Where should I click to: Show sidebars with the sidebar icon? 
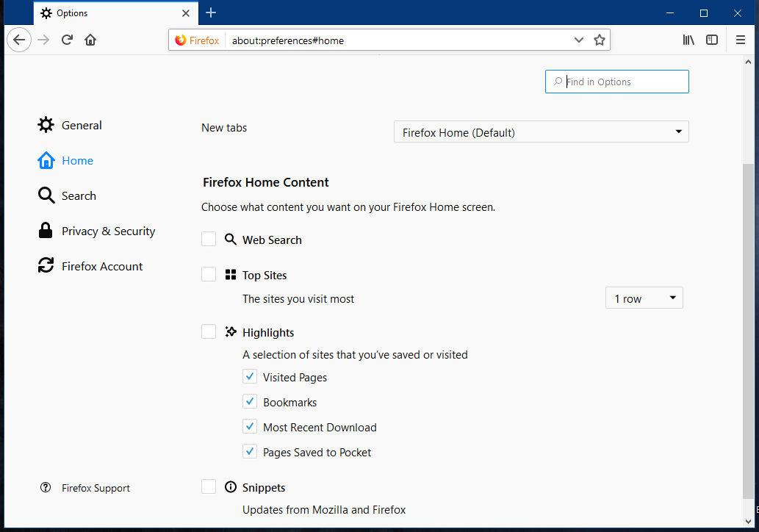[711, 40]
